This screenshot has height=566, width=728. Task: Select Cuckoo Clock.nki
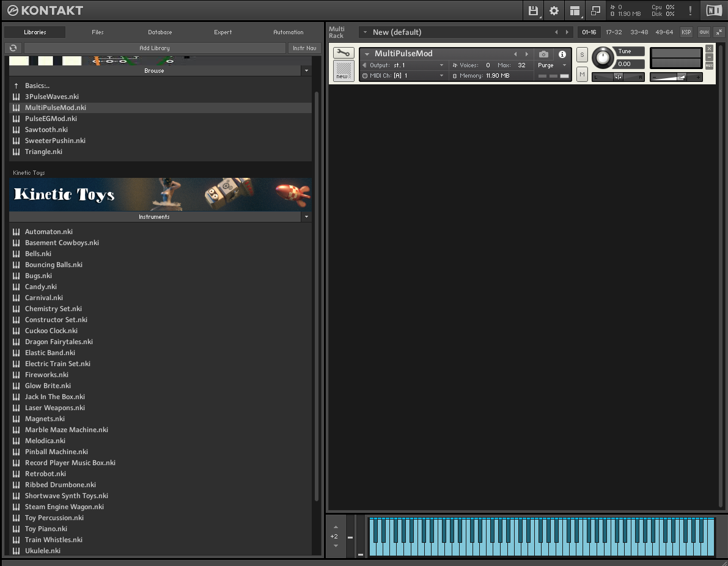pos(160,331)
